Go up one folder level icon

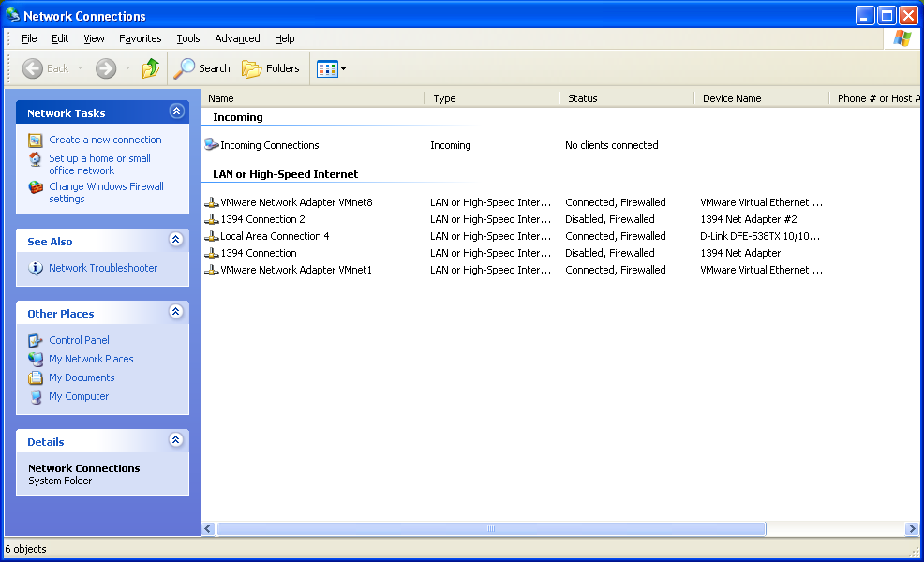(151, 68)
